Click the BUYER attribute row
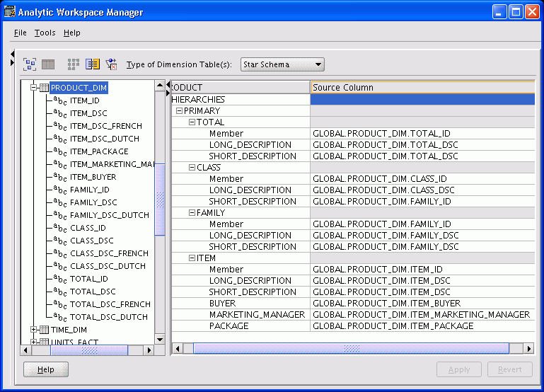Viewport: 544px width, 392px height. (x=241, y=303)
